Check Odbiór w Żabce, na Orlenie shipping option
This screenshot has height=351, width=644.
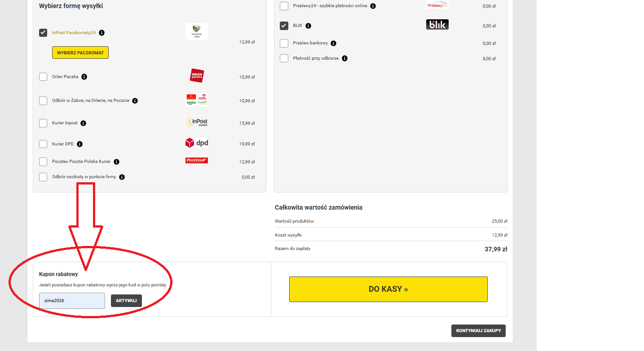[x=43, y=101]
